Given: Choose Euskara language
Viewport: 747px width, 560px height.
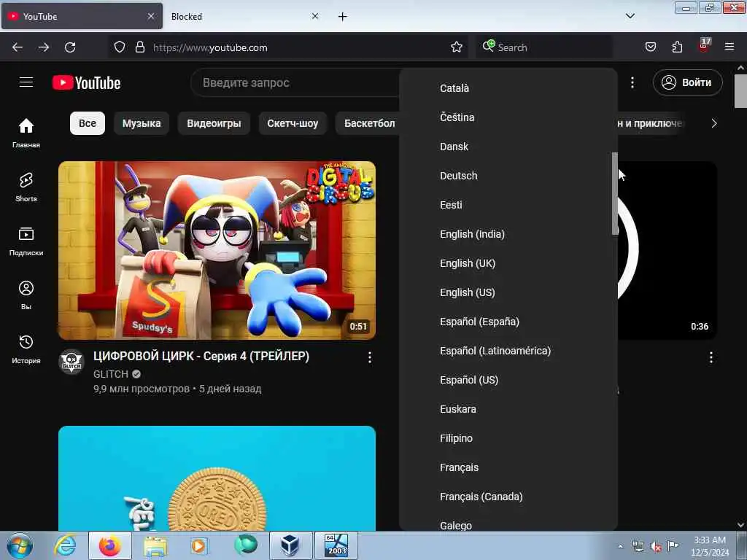Looking at the screenshot, I should tap(508, 409).
